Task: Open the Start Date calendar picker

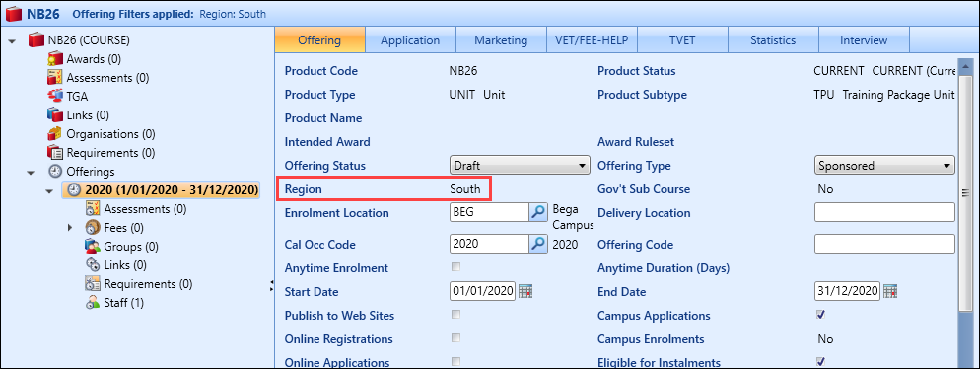Action: tap(525, 291)
